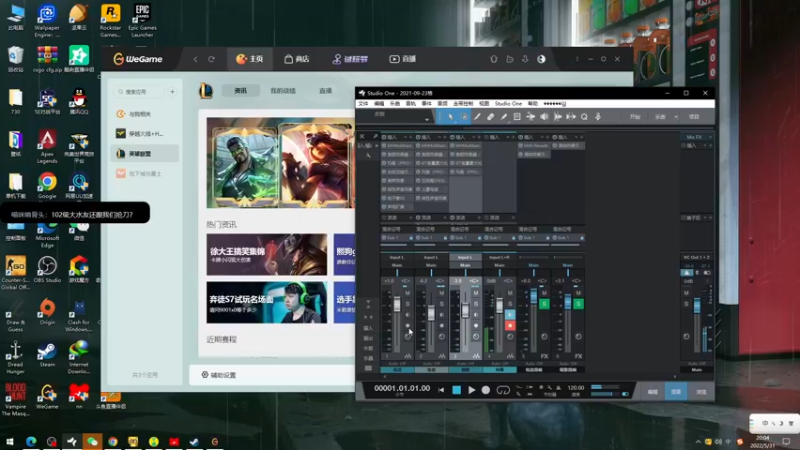Open channel 2 inserts dropdown arrow
The image size is (800, 450).
point(439,137)
